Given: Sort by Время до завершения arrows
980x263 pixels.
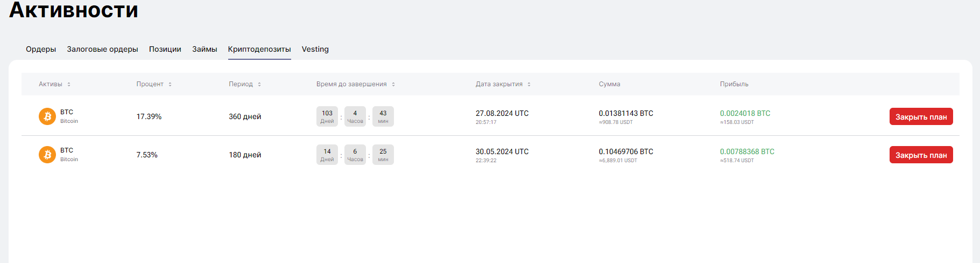Looking at the screenshot, I should pos(393,85).
